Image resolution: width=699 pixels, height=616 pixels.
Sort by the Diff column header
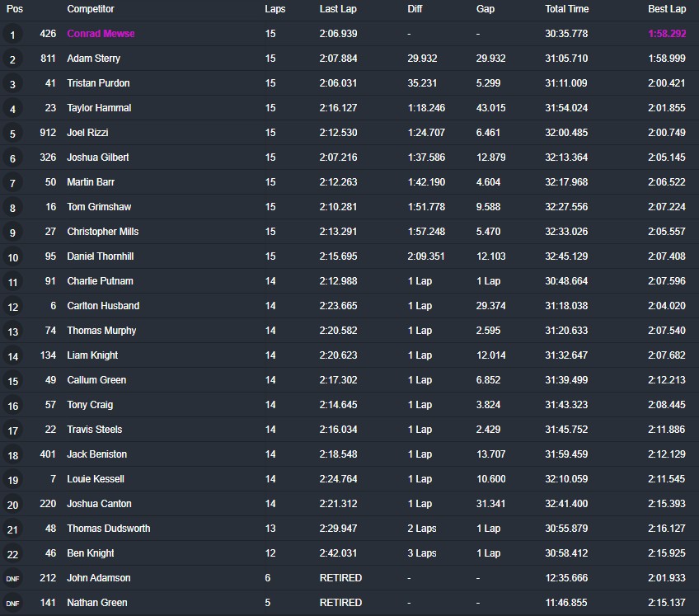(x=415, y=9)
